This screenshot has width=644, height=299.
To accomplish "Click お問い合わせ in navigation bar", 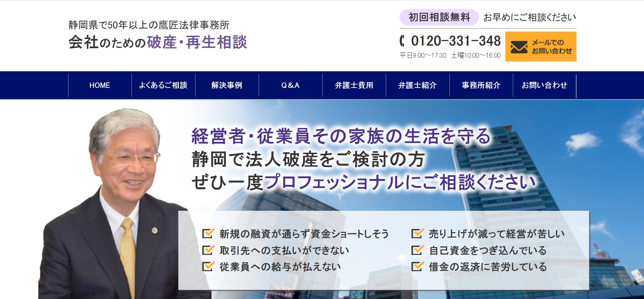I will coord(544,85).
